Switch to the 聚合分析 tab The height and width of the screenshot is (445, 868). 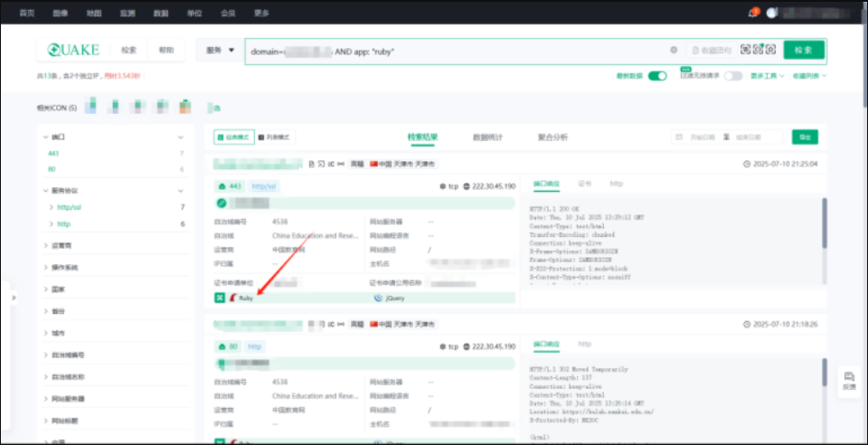(552, 137)
